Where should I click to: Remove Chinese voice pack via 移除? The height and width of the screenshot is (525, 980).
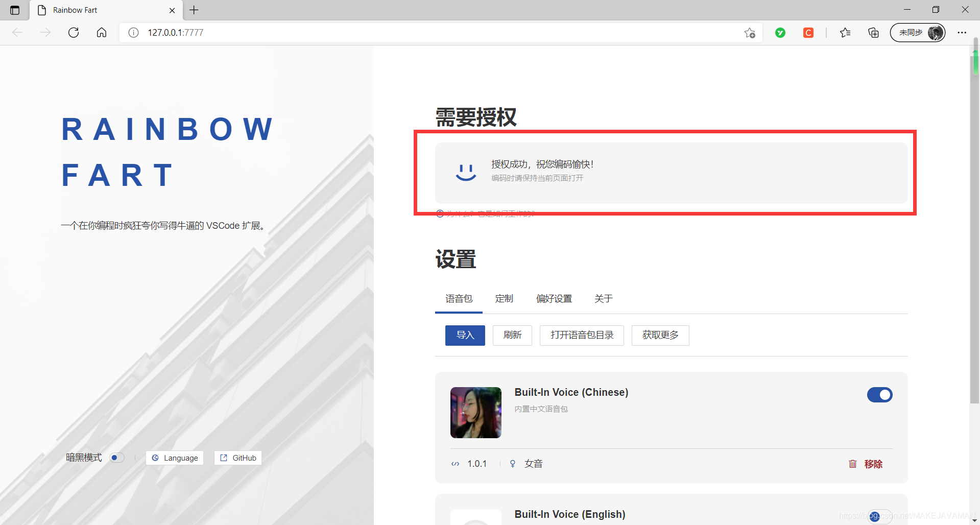point(866,464)
